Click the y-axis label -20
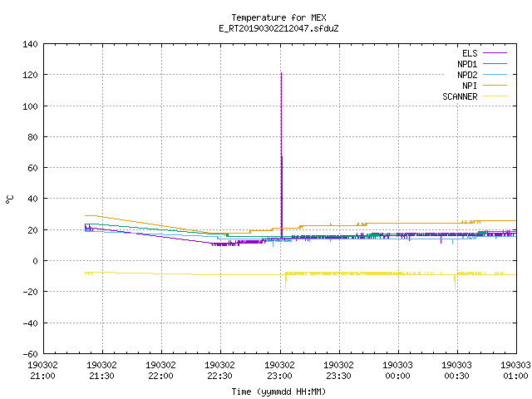The height and width of the screenshot is (399, 532). tap(30, 292)
